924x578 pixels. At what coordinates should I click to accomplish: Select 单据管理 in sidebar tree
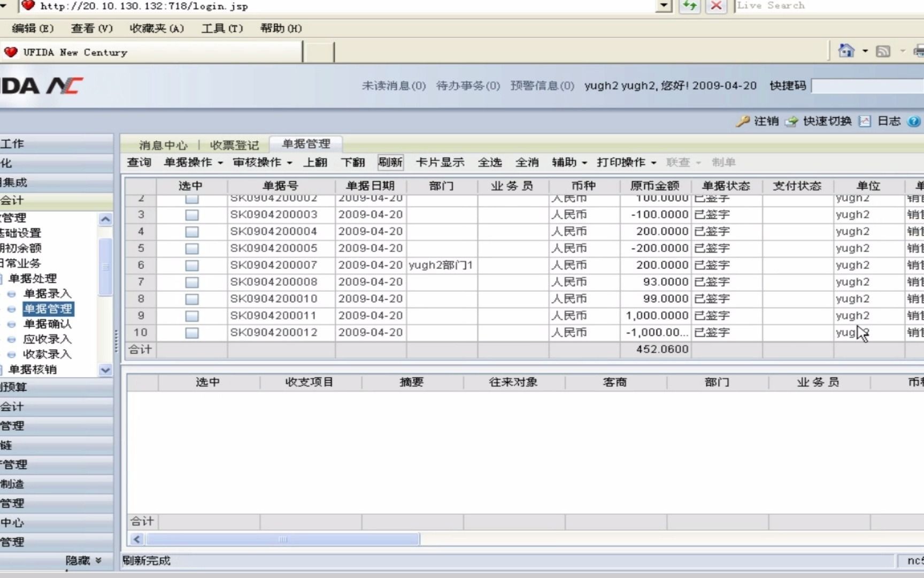click(48, 309)
